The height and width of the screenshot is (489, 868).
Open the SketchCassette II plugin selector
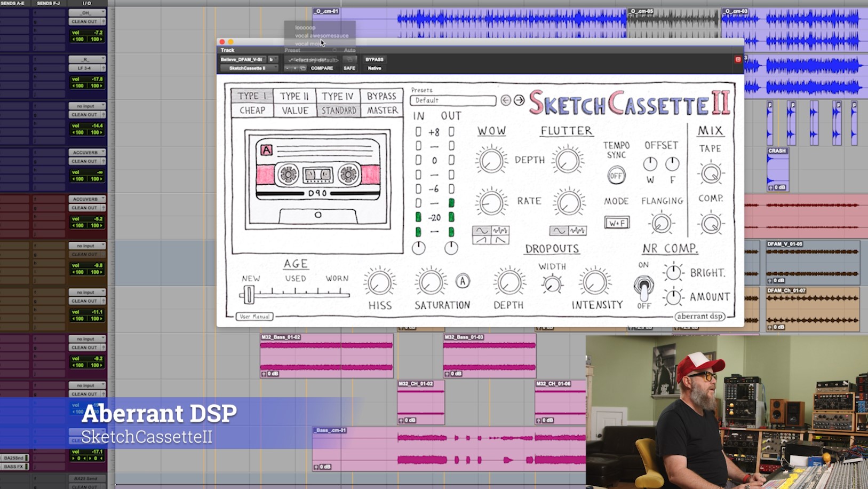tap(249, 68)
